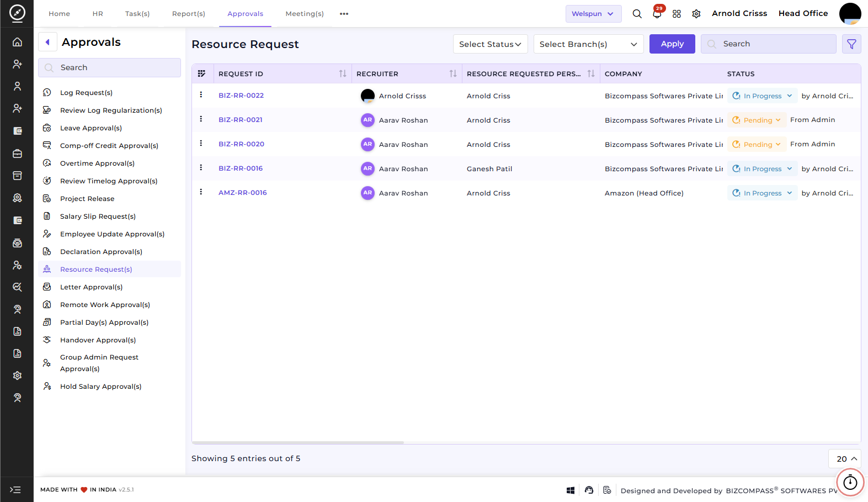Open the Task(s) tab
Image resolution: width=868 pixels, height=502 pixels.
[137, 14]
